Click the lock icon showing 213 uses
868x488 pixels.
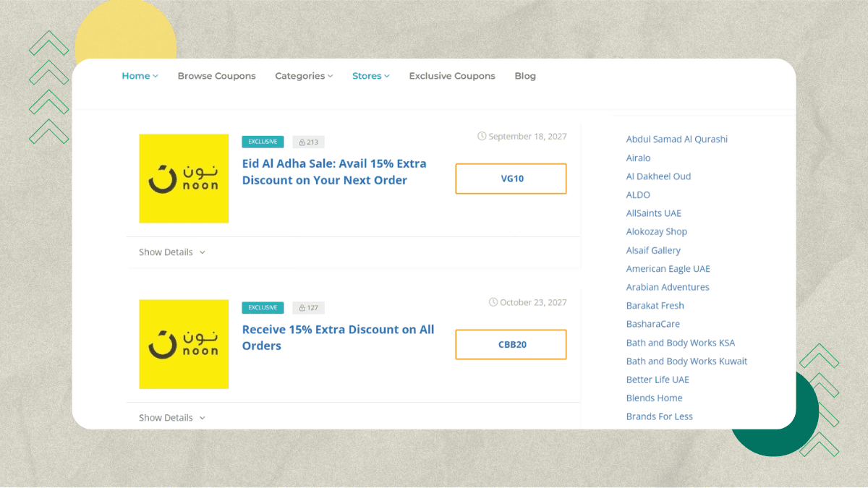tap(302, 142)
